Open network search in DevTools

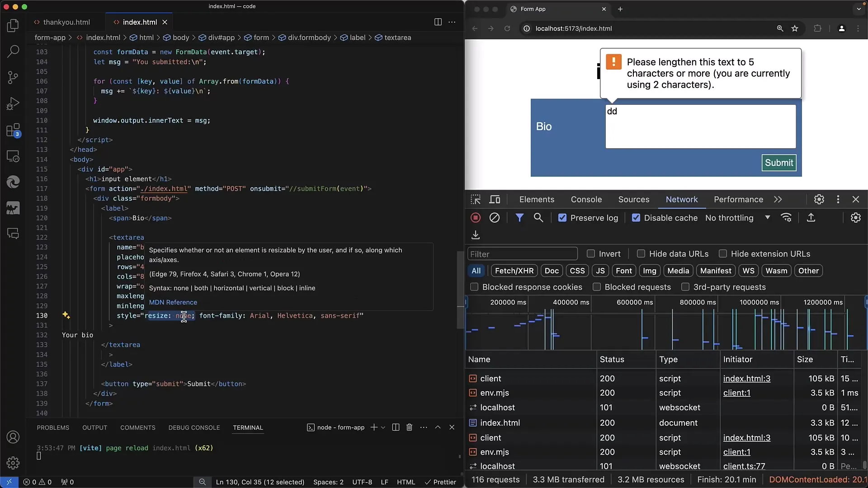(538, 218)
